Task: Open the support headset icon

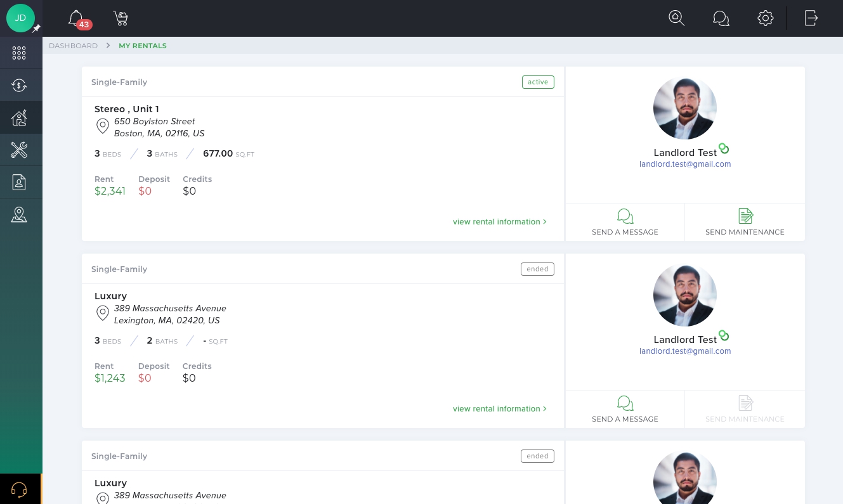Action: coord(19,489)
